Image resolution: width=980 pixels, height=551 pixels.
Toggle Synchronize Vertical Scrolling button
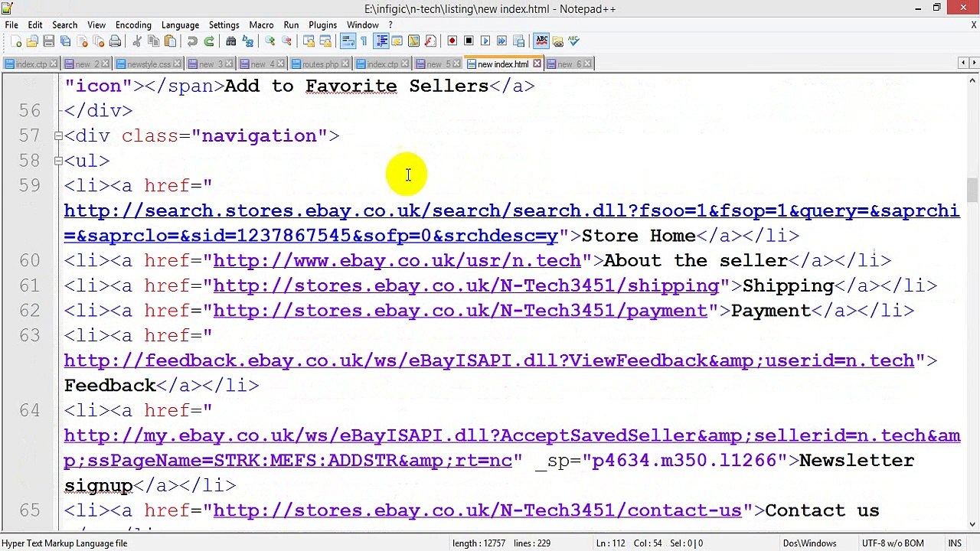click(x=309, y=41)
